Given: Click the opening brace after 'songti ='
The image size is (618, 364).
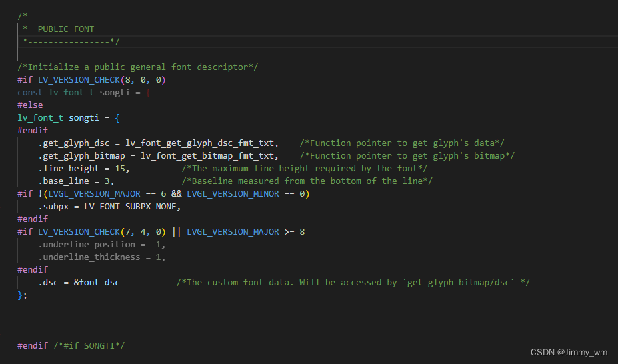Looking at the screenshot, I should click(117, 118).
